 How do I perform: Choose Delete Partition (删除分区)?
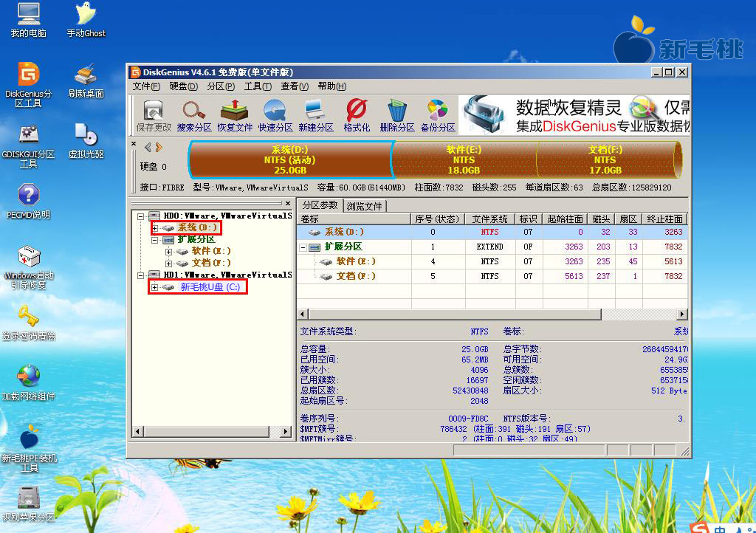[396, 116]
